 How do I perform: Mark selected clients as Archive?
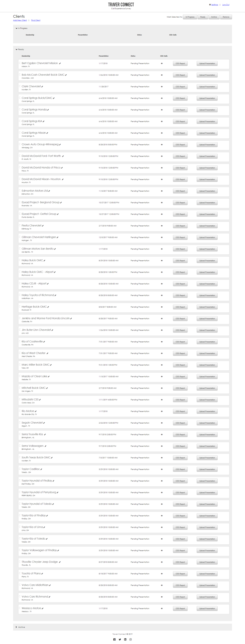point(214,17)
